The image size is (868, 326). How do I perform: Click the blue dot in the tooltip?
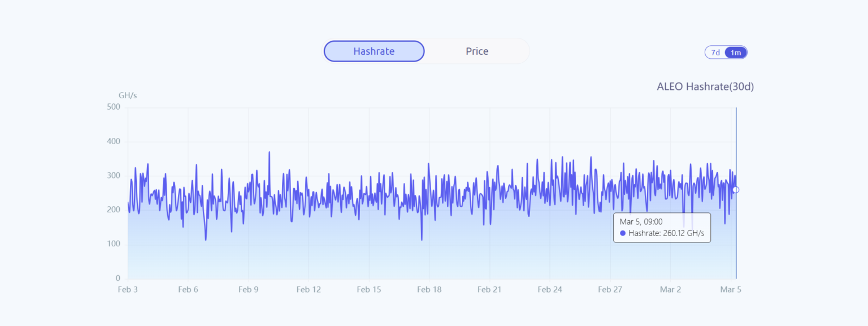pyautogui.click(x=623, y=233)
